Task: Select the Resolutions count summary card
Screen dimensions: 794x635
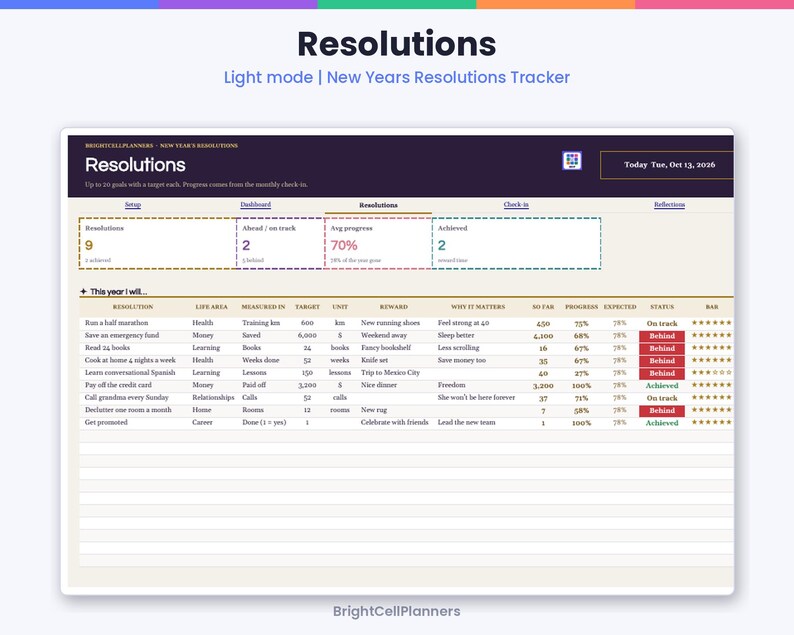Action: pos(157,243)
